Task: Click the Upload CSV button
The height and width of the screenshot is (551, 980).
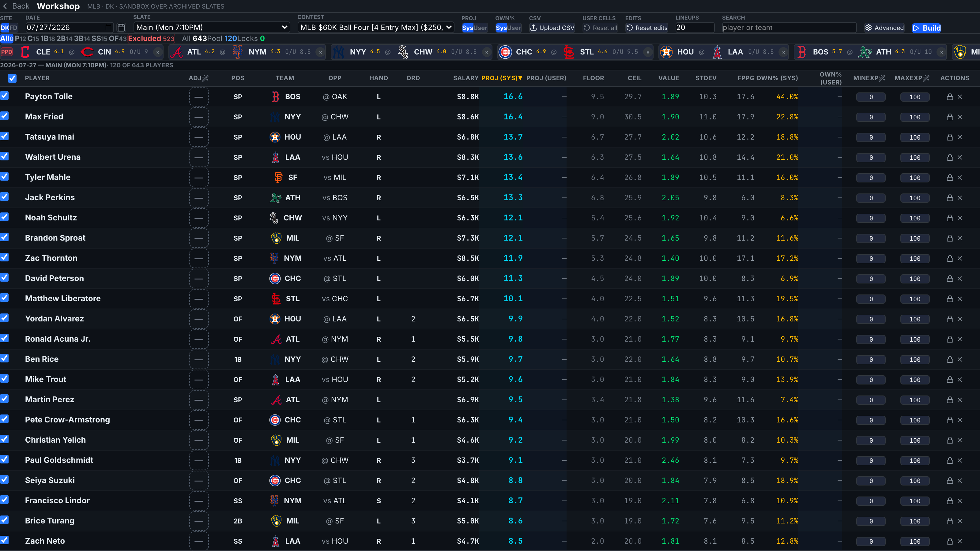Action: [552, 28]
